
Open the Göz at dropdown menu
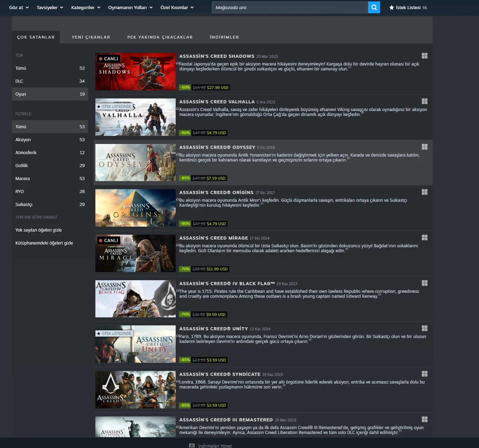[19, 7]
